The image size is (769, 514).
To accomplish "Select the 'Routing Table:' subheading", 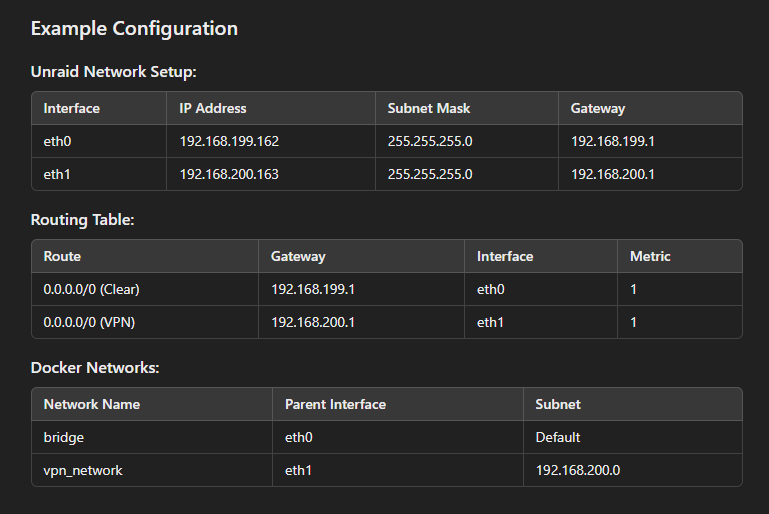I will 82,220.
